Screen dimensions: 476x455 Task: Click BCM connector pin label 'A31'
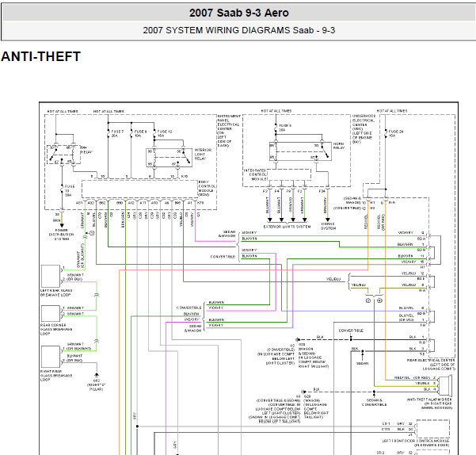click(x=79, y=203)
